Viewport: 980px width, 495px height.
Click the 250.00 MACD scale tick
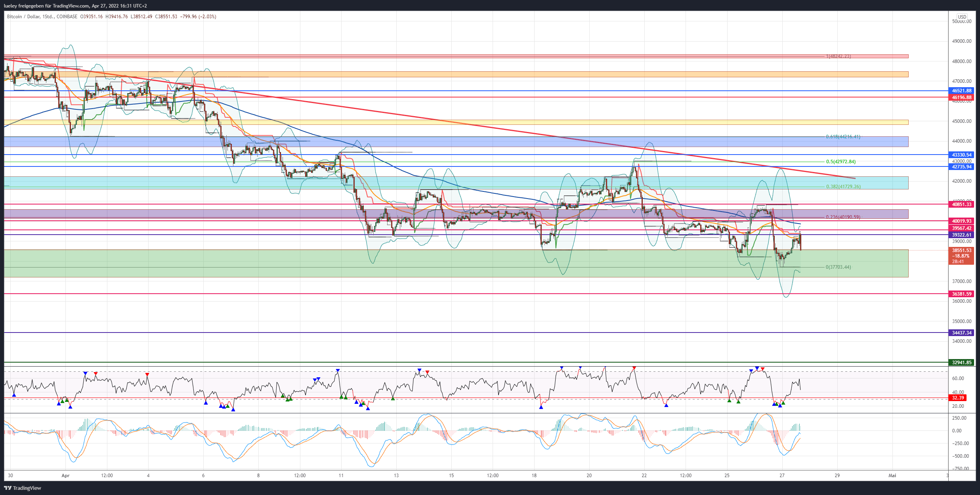(959, 418)
